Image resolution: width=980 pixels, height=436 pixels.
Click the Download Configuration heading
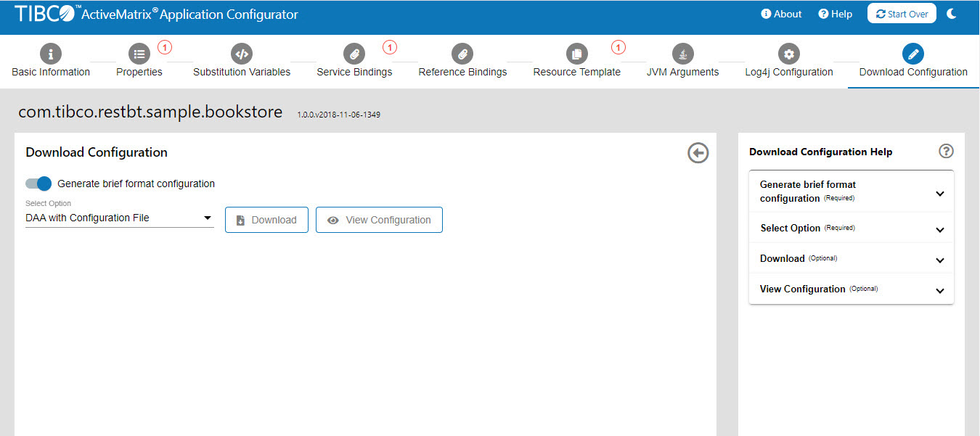coord(97,152)
